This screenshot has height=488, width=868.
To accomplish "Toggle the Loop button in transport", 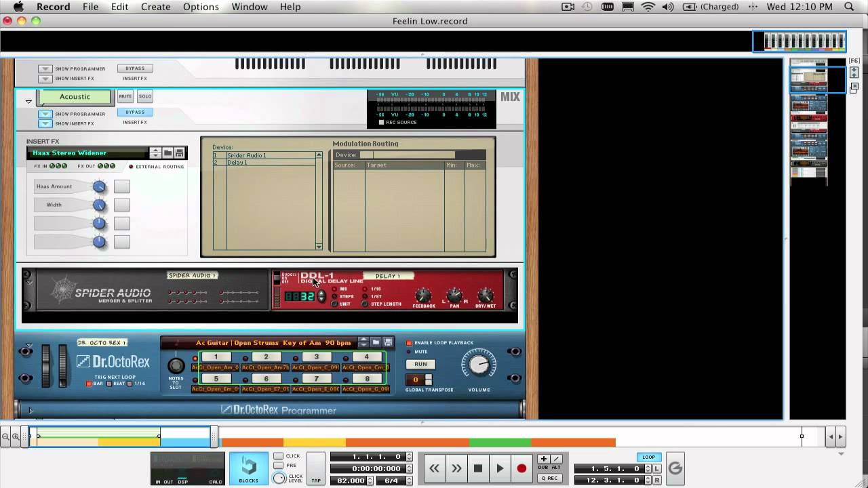I will [649, 457].
